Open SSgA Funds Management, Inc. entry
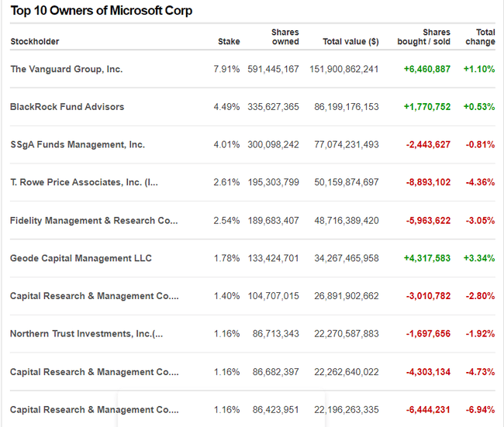Image resolution: width=504 pixels, height=427 pixels. pyautogui.click(x=78, y=145)
